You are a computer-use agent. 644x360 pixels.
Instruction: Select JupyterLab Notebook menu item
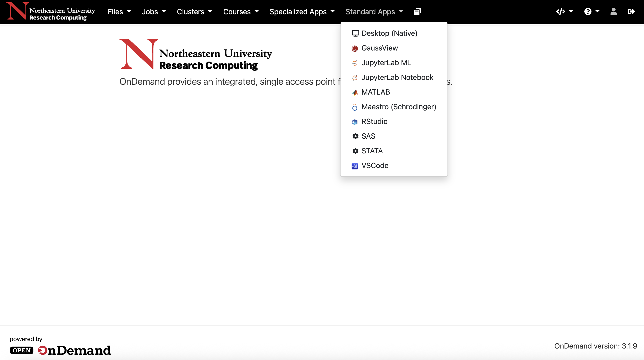pyautogui.click(x=397, y=77)
